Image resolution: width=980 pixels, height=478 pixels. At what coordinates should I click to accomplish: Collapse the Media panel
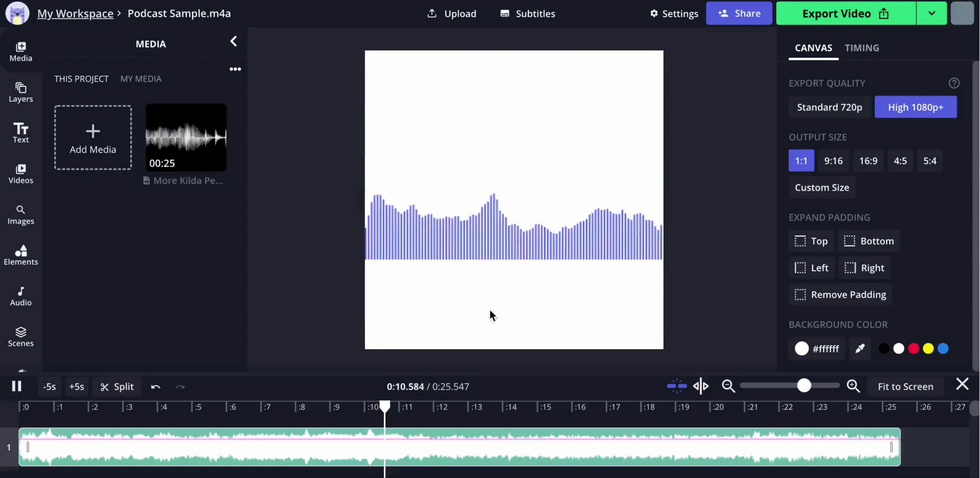pos(233,41)
